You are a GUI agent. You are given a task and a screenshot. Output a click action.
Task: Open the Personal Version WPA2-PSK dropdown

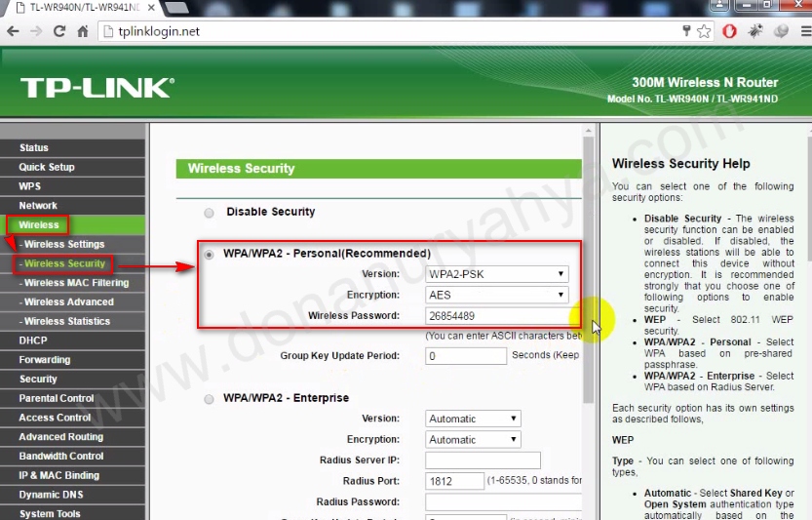point(496,274)
